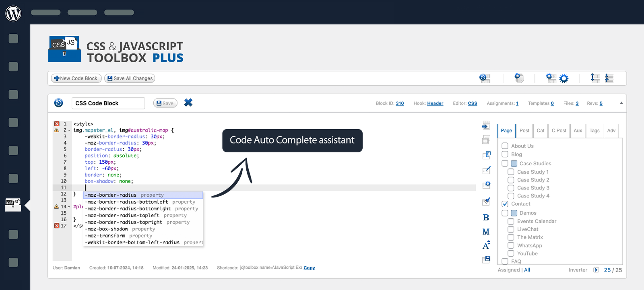This screenshot has height=290, width=644.
Task: Collapse the code block with the top-right triangle
Action: pos(621,103)
